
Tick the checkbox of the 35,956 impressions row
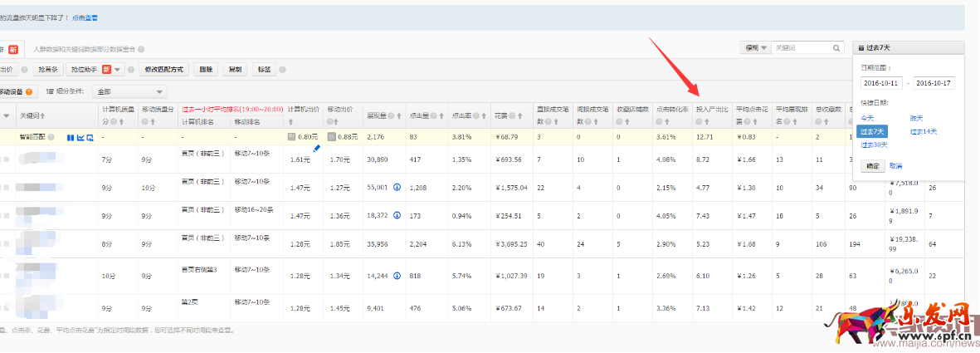click(x=6, y=245)
